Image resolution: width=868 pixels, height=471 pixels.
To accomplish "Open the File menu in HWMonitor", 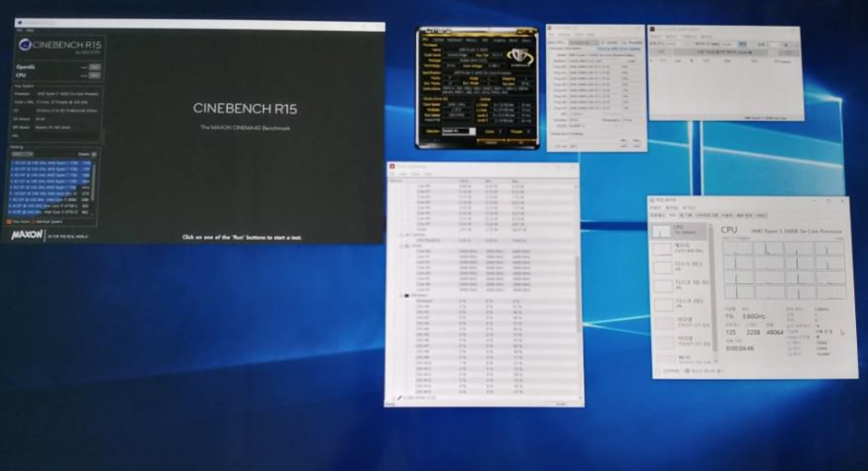I will point(392,174).
